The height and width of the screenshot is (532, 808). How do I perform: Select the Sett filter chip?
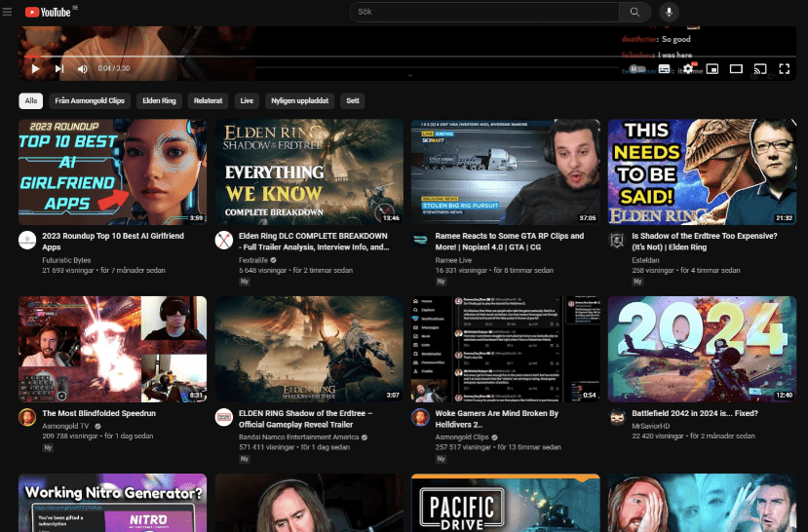click(x=353, y=101)
